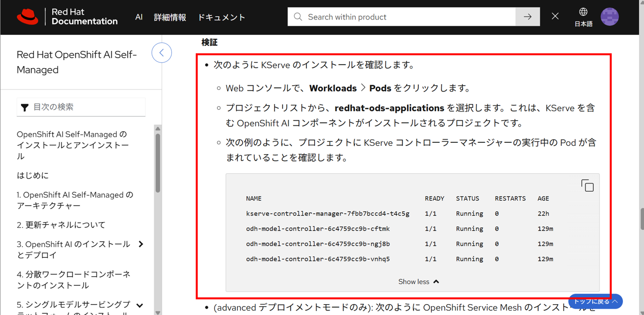Copy the code block with the copy icon

587,185
